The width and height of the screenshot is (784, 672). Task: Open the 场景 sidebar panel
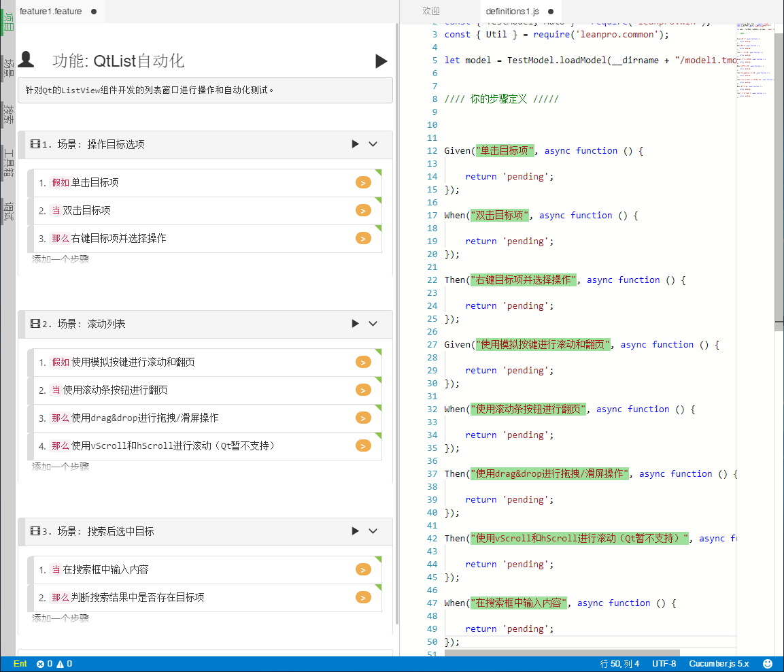coord(8,67)
